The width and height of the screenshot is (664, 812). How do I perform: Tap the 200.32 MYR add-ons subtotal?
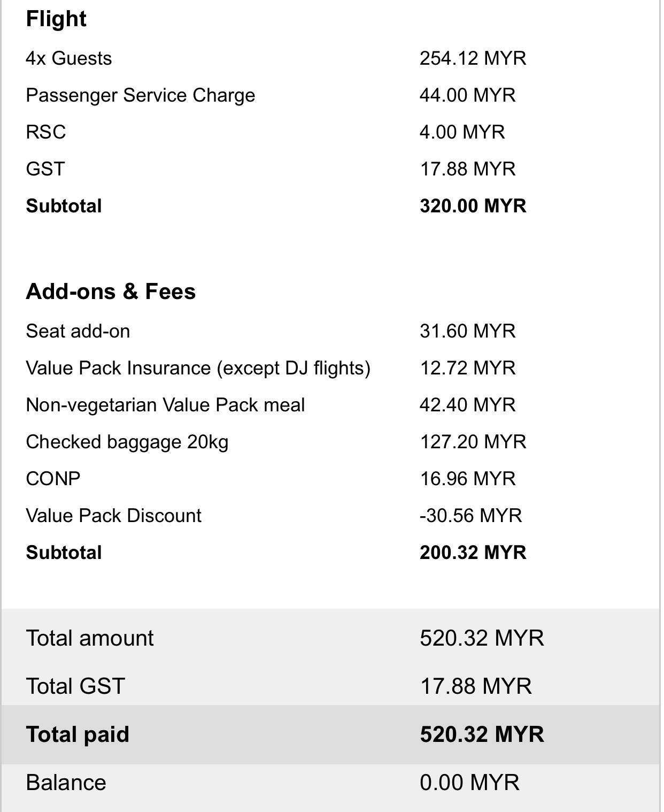[x=473, y=553]
